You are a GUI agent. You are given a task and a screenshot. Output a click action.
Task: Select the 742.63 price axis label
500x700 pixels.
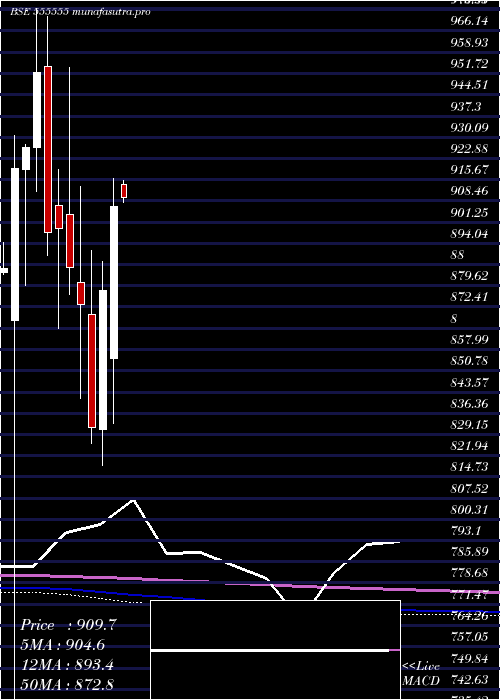coord(469,680)
